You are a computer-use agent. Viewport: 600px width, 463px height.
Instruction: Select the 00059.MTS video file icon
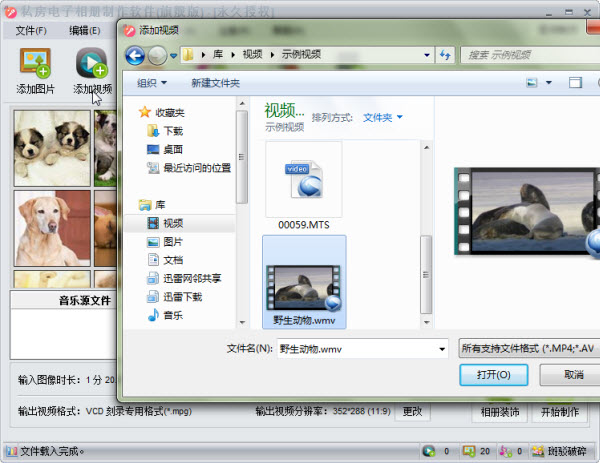tap(304, 179)
